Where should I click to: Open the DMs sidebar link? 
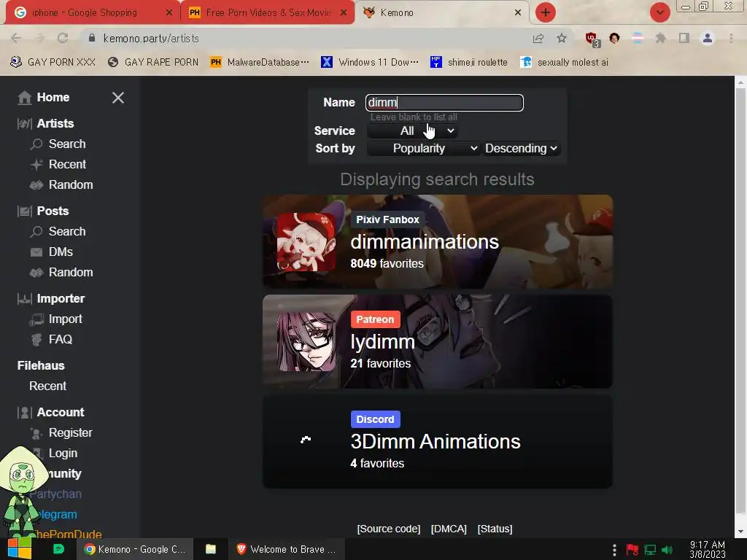(x=61, y=252)
